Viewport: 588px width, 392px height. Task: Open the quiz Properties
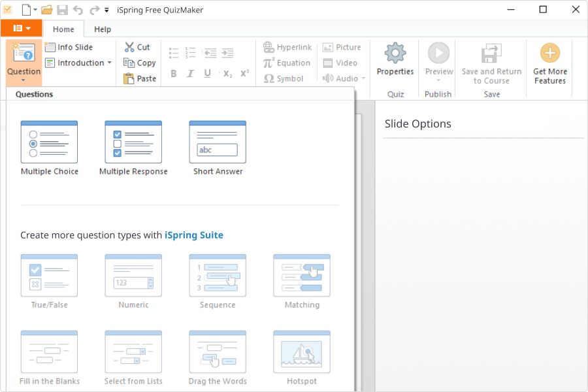[x=395, y=62]
